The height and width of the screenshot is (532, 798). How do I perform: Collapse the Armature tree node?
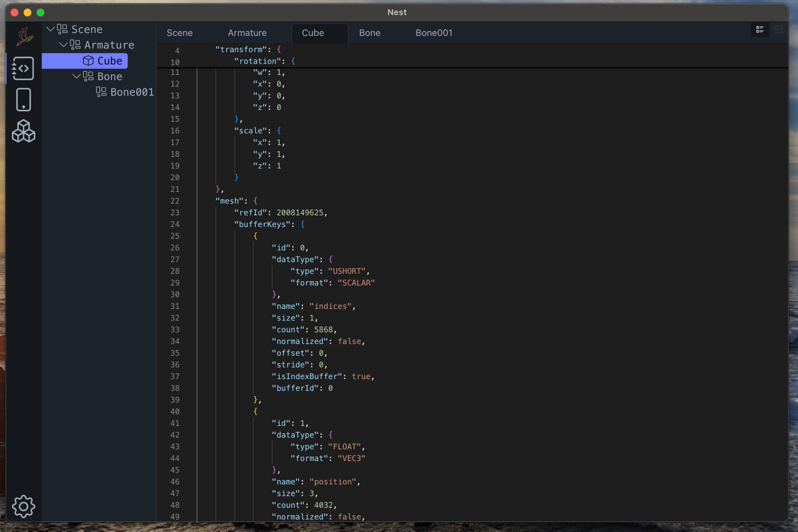(63, 45)
